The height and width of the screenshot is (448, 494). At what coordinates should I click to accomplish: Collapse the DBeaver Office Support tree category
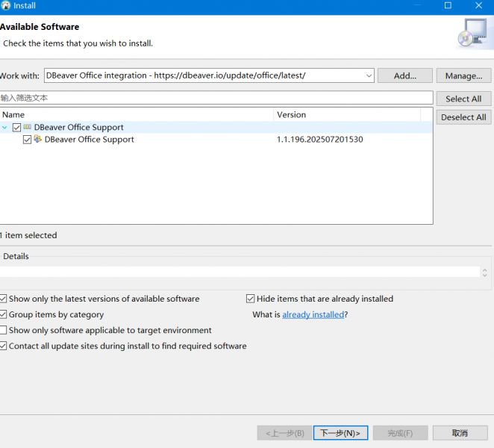click(x=6, y=128)
